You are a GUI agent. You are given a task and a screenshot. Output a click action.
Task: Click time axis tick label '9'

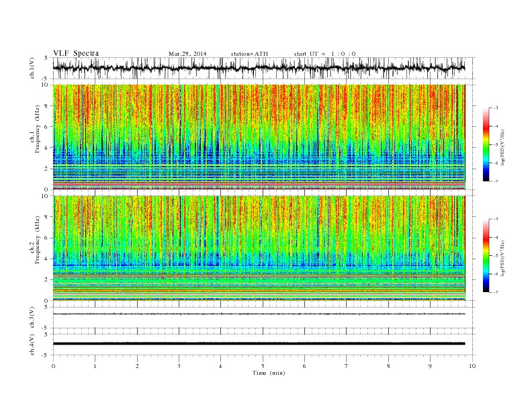click(430, 366)
